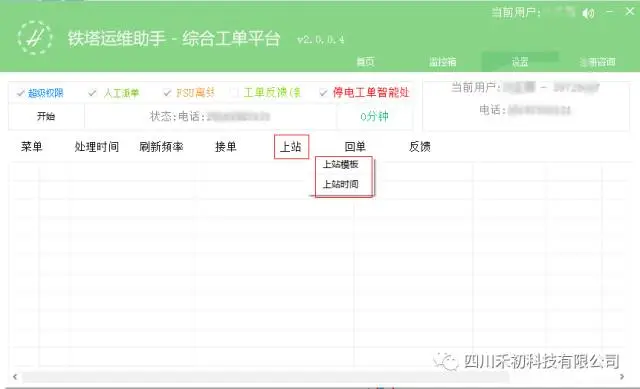
Task: Choose 上站时间 from the dropdown
Action: click(341, 184)
